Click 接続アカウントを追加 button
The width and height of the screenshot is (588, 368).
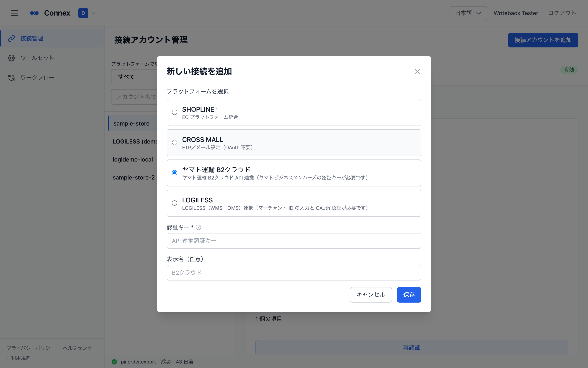click(x=543, y=40)
